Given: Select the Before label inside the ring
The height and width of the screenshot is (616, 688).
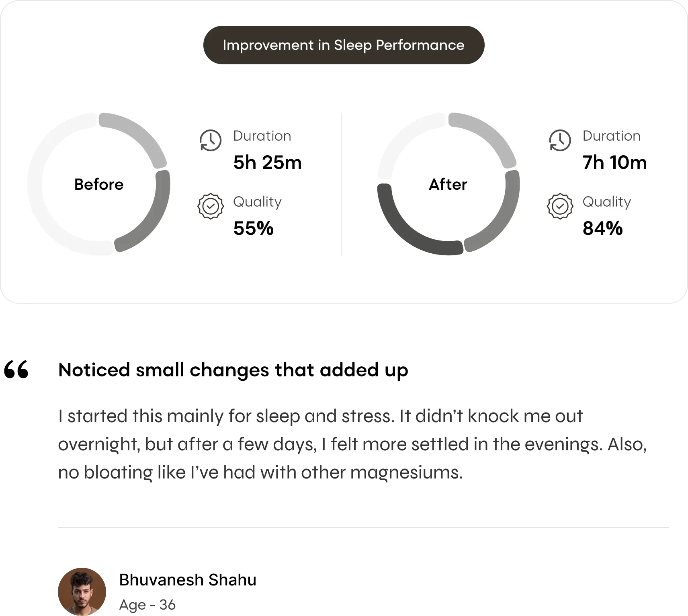Looking at the screenshot, I should [x=99, y=185].
